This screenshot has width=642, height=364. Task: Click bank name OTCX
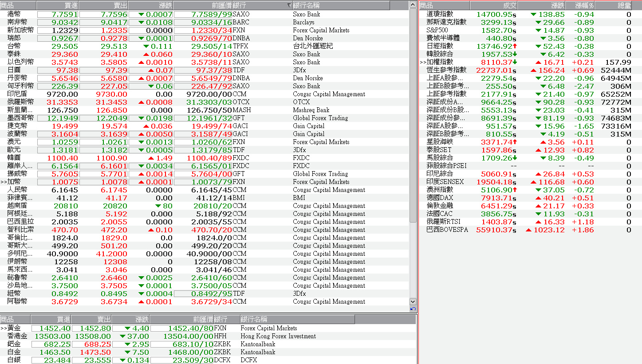pos(301,102)
